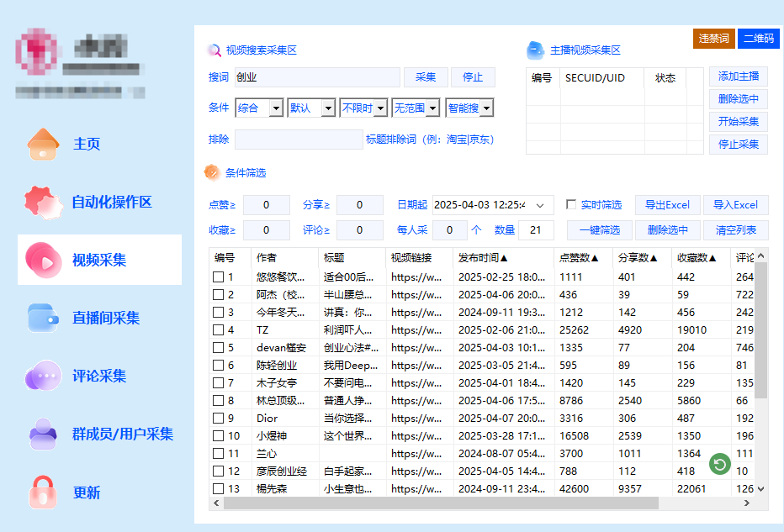This screenshot has width=784, height=532.
Task: Click the table's horizontal scrollbar thumb
Action: click(x=441, y=503)
